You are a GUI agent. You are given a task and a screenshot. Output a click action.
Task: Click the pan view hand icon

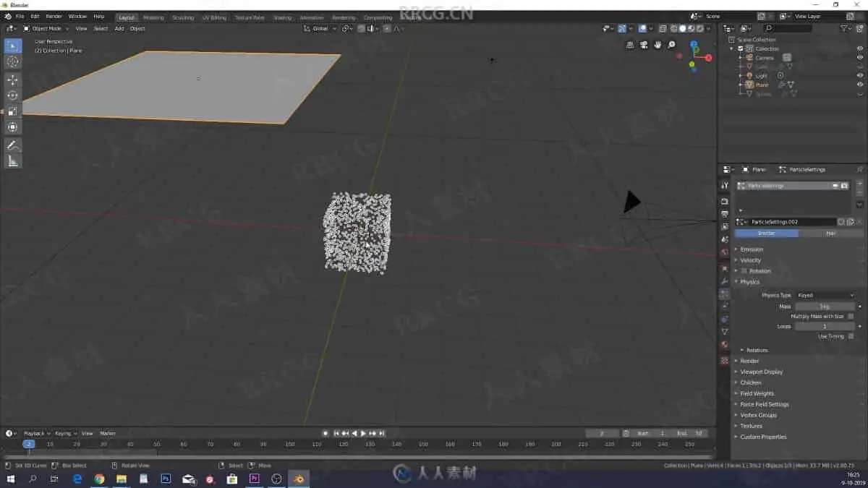[x=658, y=45]
